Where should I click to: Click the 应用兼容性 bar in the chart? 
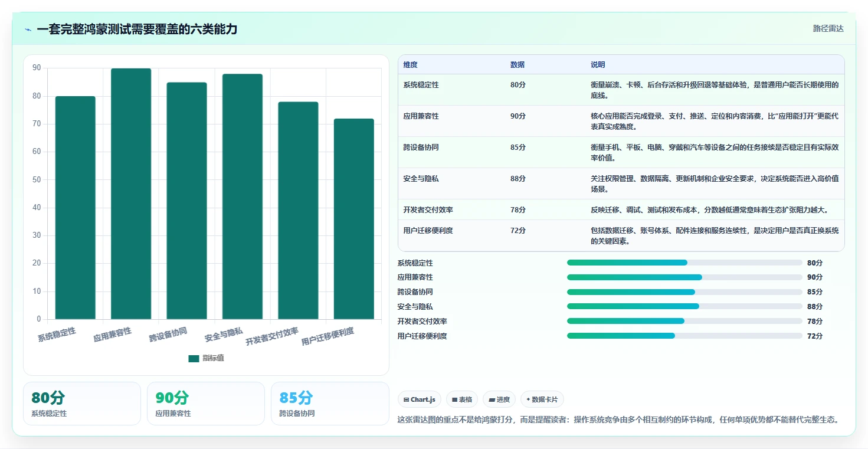(131, 194)
